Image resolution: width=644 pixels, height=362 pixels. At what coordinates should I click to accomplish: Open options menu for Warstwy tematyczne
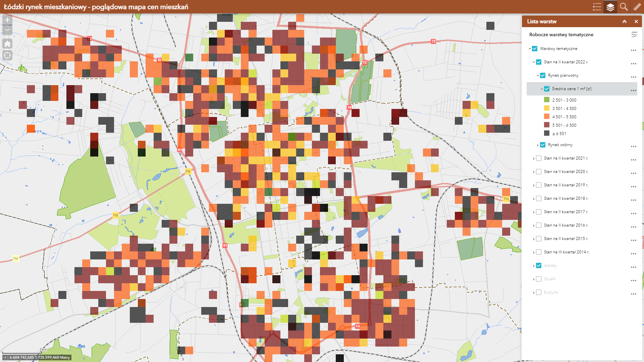tap(633, 50)
